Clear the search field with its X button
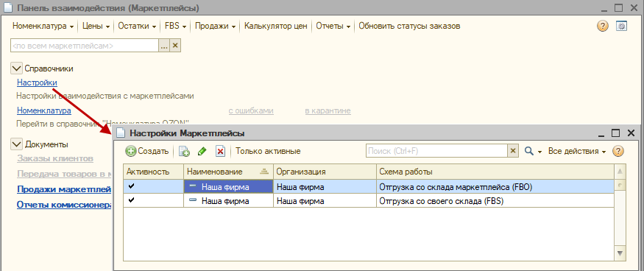 512,151
